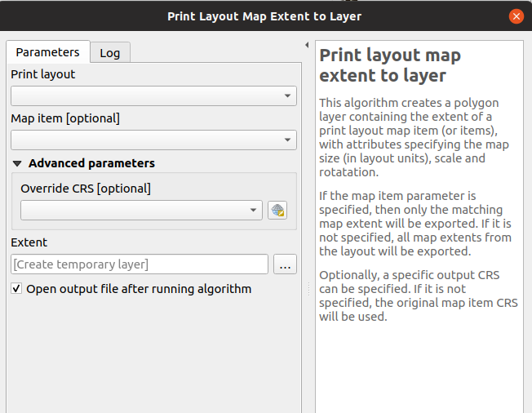Viewport: 532px width, 413px height.
Task: Select the Parameters tab
Action: (x=47, y=52)
